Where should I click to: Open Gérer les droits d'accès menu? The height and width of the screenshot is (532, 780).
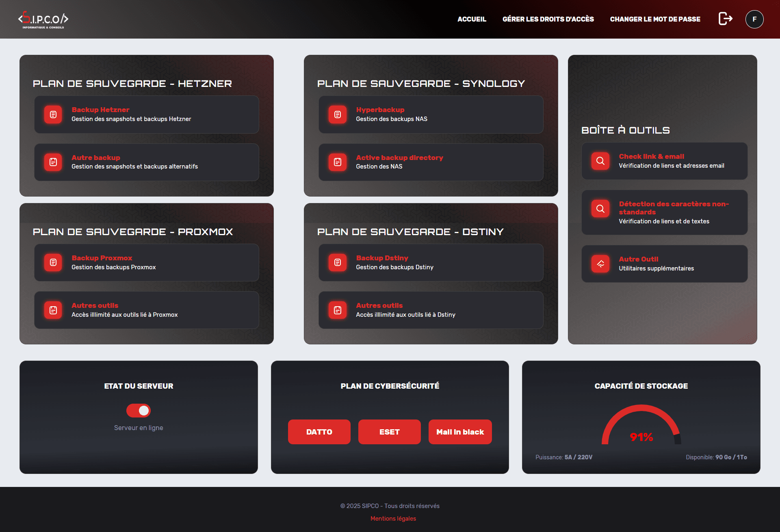coord(548,19)
